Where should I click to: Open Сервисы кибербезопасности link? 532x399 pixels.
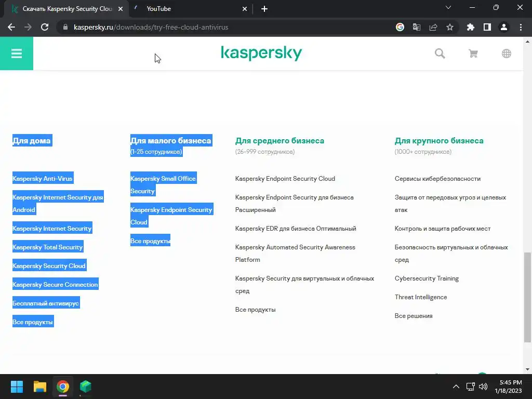437,179
